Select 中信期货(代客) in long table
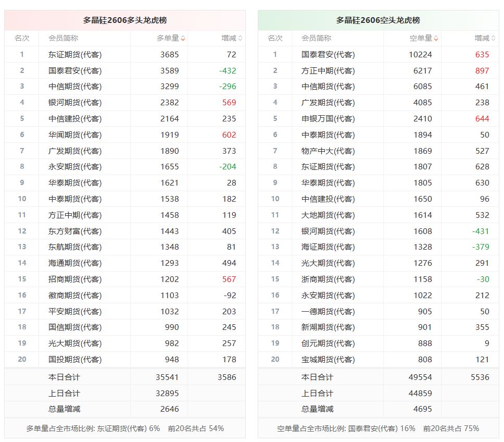Screen dimensions: 504x442 (75, 86)
